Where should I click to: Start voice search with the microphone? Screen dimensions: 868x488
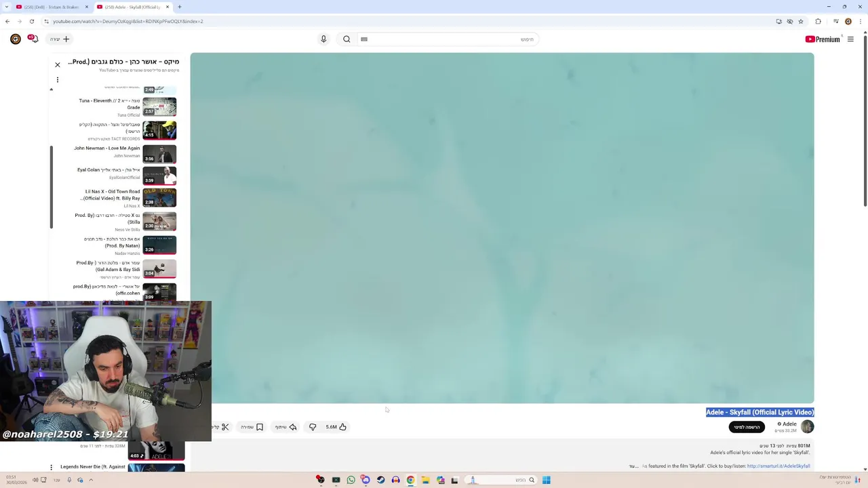tap(323, 39)
